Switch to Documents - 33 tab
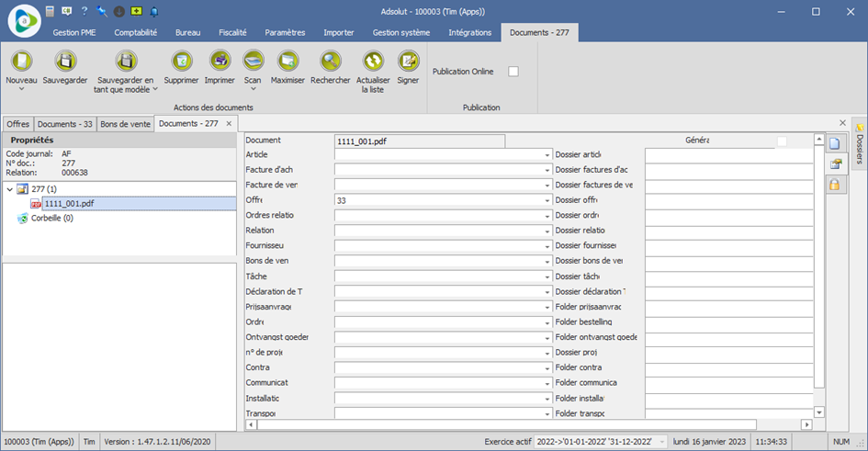This screenshot has height=451, width=868. (65, 124)
